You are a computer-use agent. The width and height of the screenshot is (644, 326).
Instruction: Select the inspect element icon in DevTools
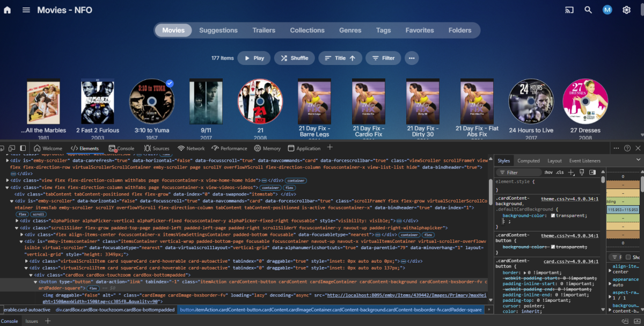(x=3, y=148)
